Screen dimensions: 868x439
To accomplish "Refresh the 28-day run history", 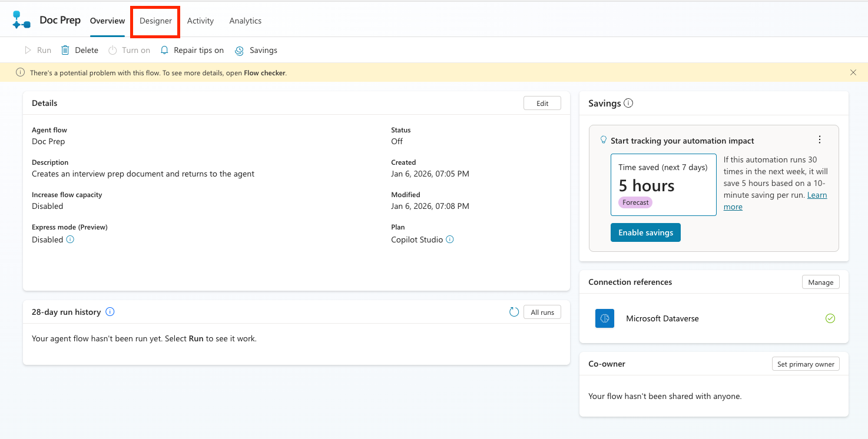I will point(514,312).
